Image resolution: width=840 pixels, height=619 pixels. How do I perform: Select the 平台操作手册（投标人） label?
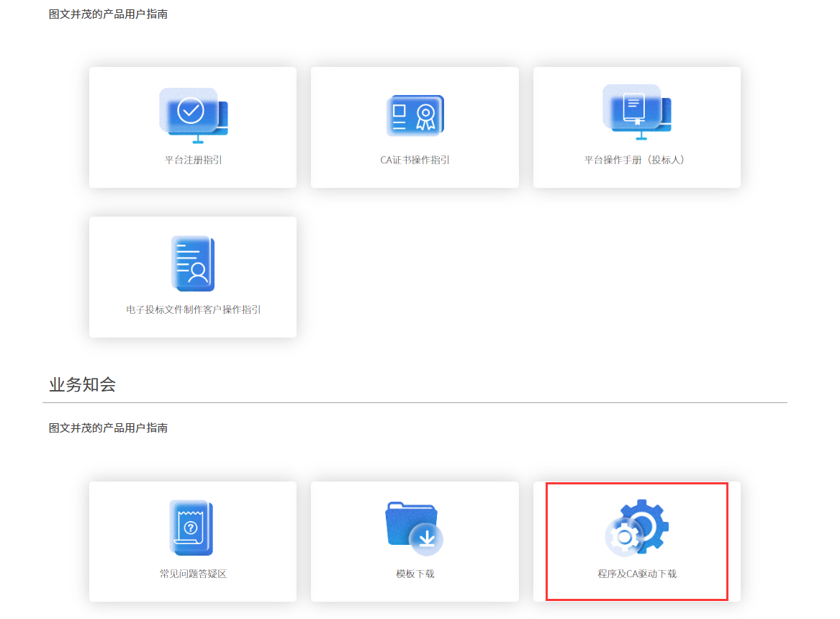click(636, 160)
